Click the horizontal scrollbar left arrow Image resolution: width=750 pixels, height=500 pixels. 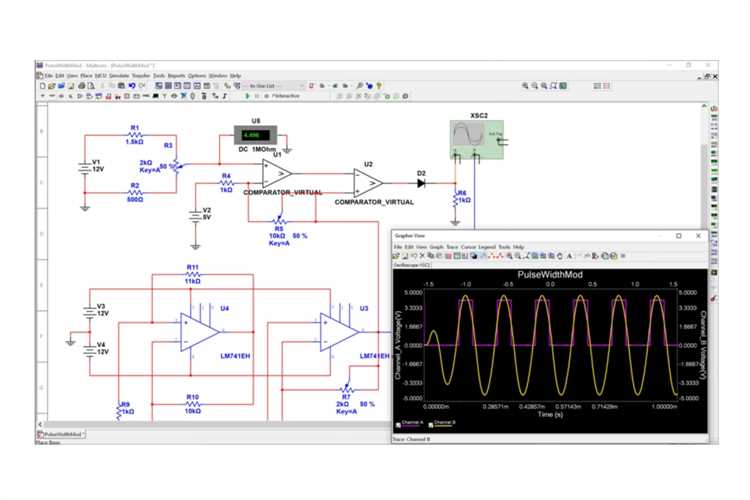[x=40, y=424]
